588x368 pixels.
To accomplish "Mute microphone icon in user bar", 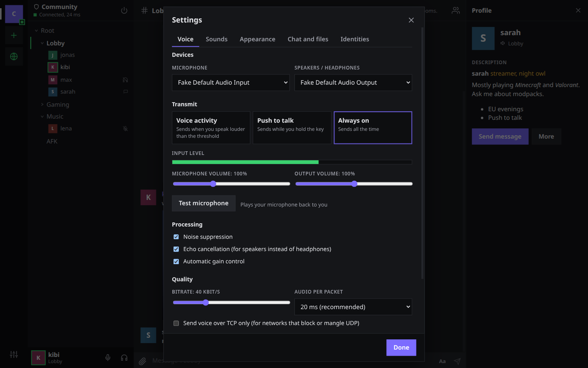I will click(108, 358).
